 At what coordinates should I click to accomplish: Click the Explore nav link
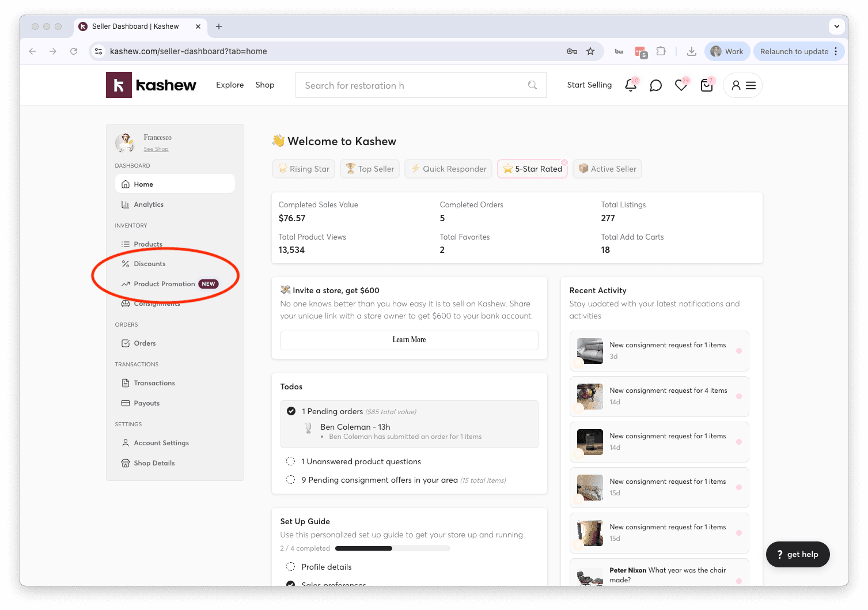click(x=230, y=85)
